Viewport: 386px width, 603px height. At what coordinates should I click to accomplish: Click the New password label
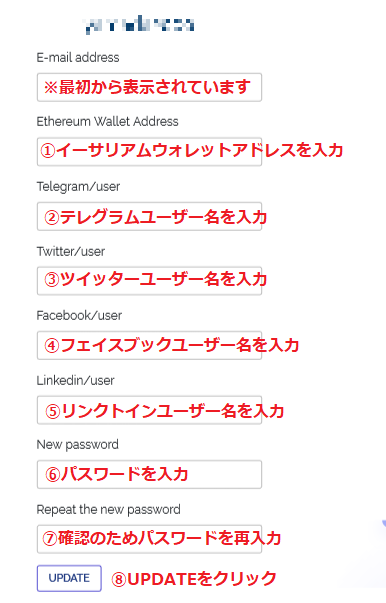click(x=78, y=445)
